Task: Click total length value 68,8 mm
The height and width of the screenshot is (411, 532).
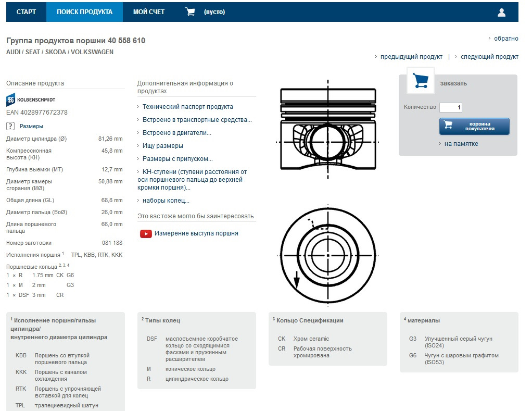Action: coord(112,200)
